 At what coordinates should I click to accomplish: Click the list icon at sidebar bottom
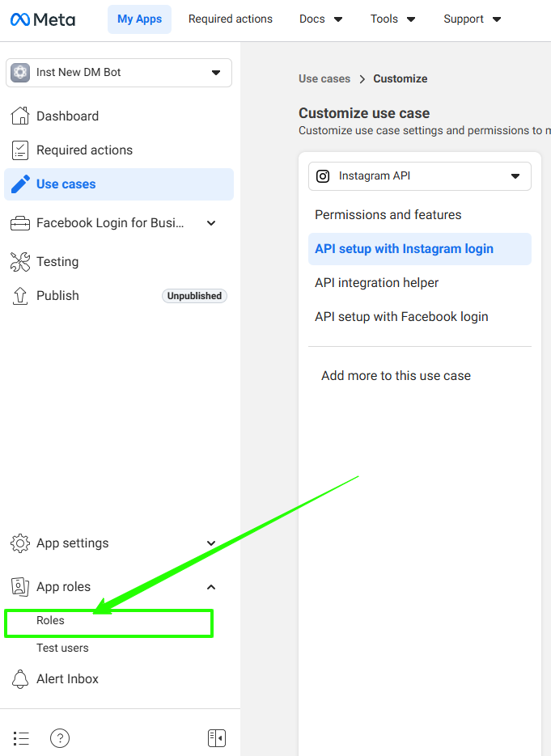[21, 738]
